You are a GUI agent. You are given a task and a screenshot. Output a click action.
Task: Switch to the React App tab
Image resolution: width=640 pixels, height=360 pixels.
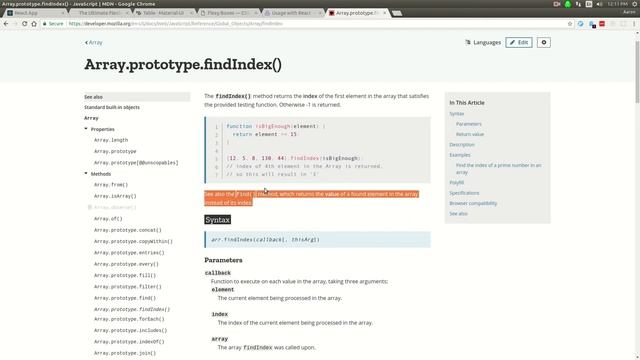click(36, 13)
